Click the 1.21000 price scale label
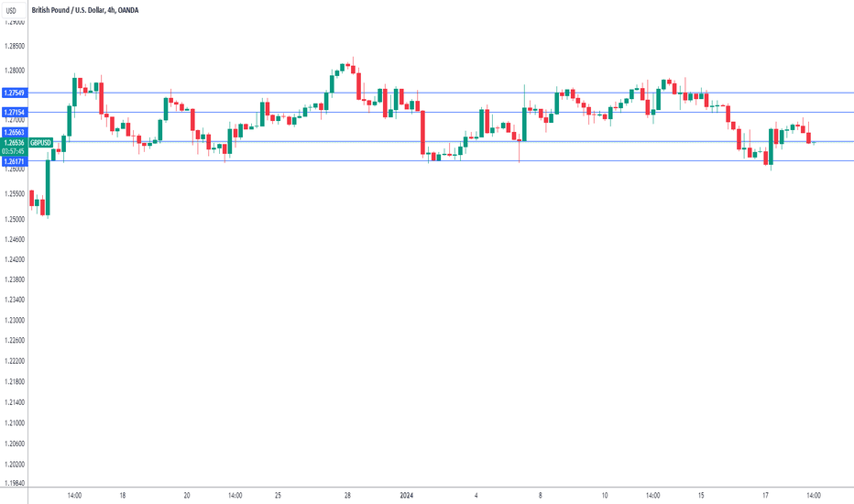The width and height of the screenshot is (854, 504). pos(14,422)
